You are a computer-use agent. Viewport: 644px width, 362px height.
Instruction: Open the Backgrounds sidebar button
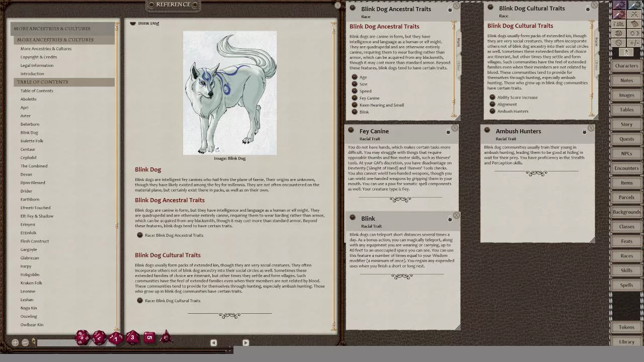click(626, 212)
